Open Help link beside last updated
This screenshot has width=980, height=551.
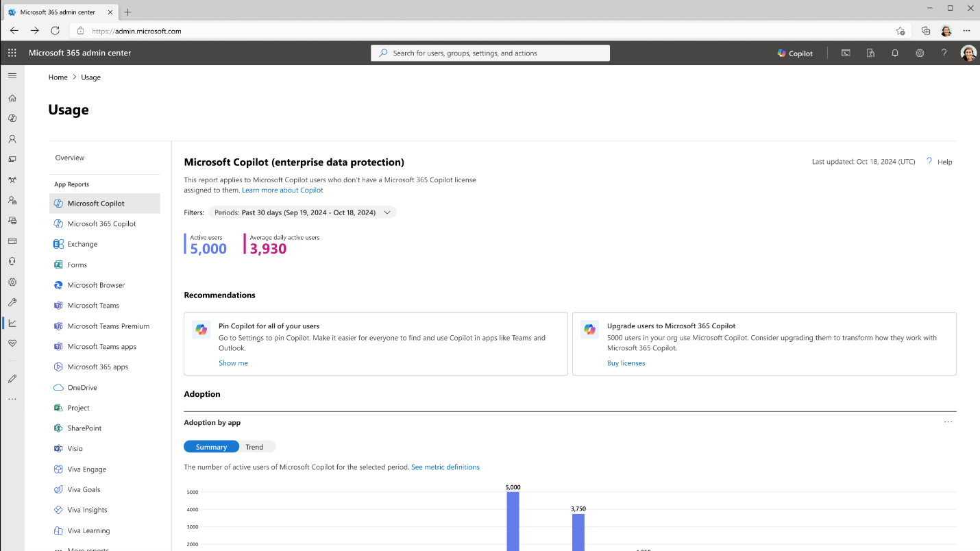point(939,162)
